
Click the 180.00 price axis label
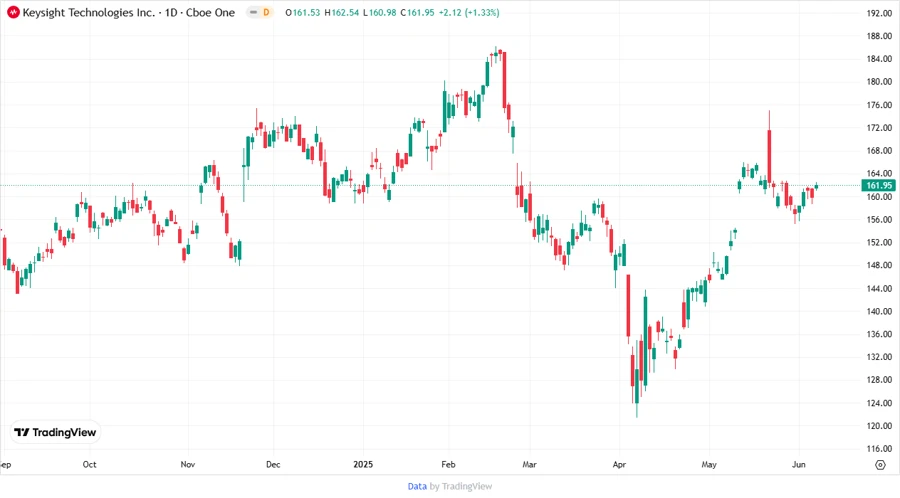click(879, 81)
